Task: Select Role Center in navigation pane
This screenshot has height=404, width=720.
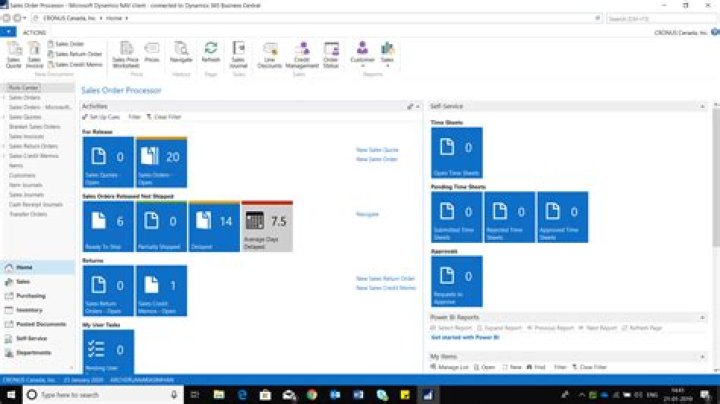Action: tap(24, 87)
